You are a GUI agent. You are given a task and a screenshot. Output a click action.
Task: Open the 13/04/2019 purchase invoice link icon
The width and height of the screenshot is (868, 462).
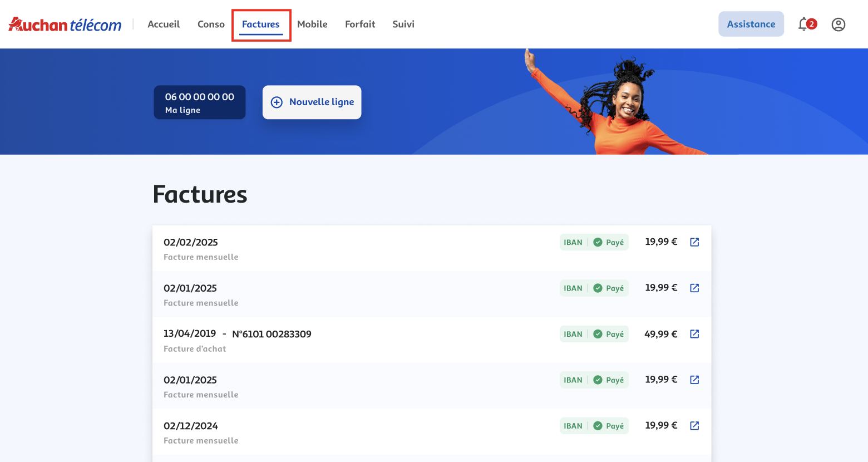[694, 334]
